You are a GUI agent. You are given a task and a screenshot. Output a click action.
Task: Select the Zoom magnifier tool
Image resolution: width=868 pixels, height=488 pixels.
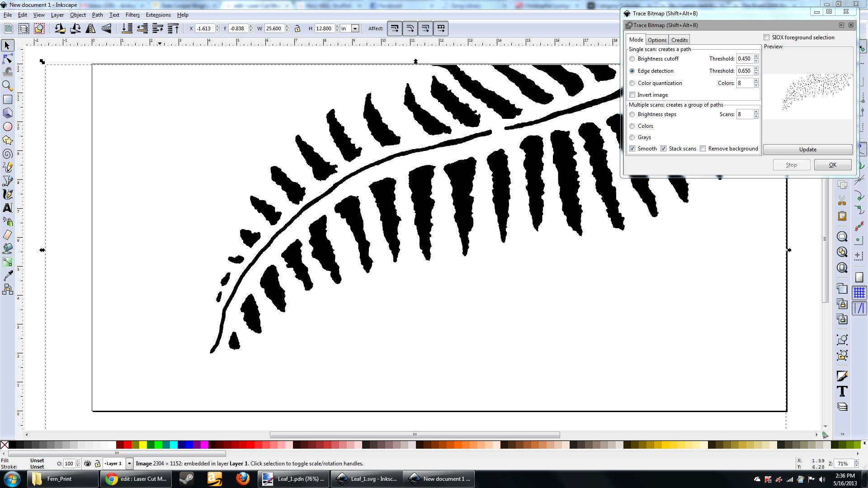(7, 85)
